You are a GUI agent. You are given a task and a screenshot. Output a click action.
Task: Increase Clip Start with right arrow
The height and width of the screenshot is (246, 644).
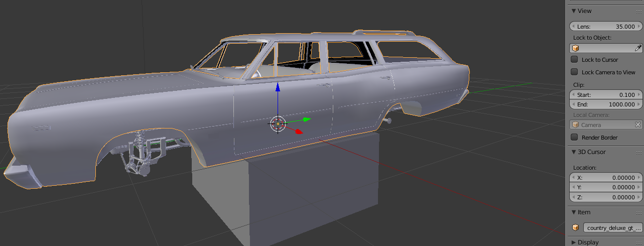click(x=639, y=95)
